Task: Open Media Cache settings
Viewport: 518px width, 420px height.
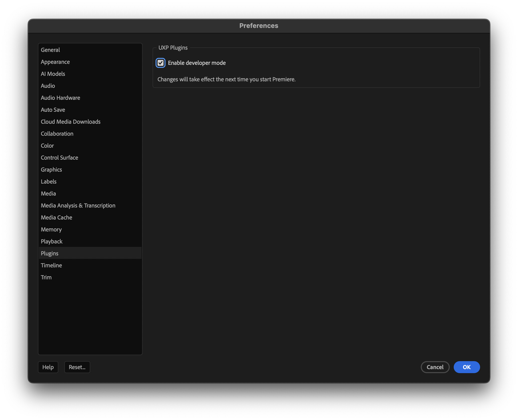Action: coord(56,217)
